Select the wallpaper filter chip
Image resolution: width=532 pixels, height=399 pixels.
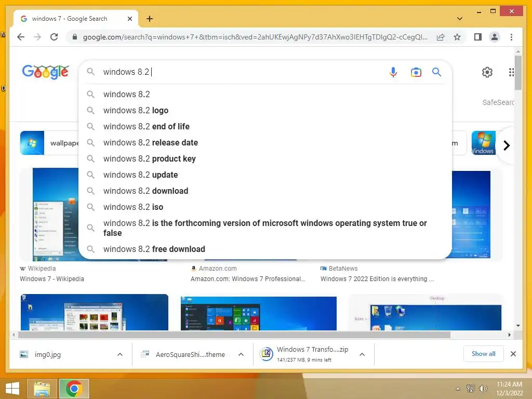coord(49,143)
